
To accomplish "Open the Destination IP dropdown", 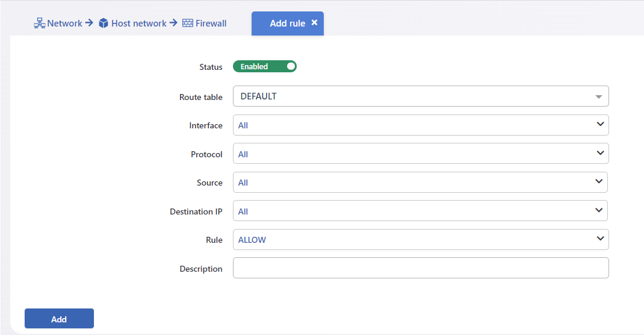I will pos(420,210).
